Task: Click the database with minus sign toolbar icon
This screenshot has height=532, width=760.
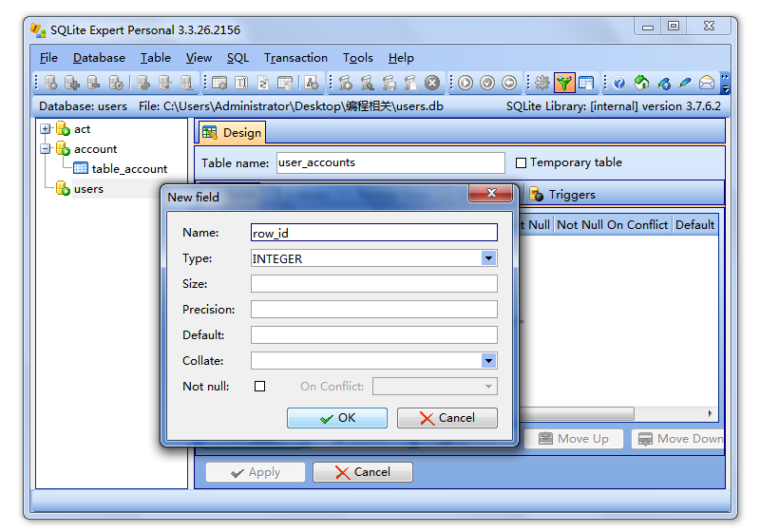Action: pyautogui.click(x=93, y=83)
